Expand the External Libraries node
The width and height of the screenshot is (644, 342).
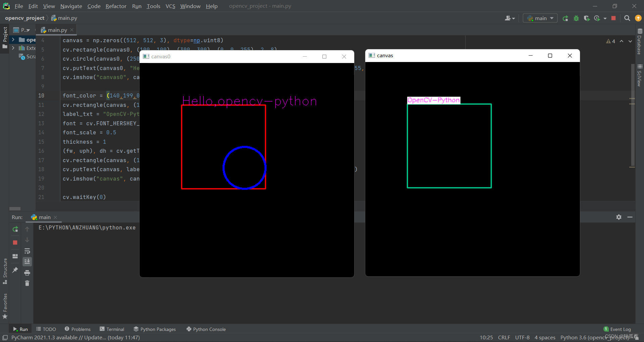13,48
